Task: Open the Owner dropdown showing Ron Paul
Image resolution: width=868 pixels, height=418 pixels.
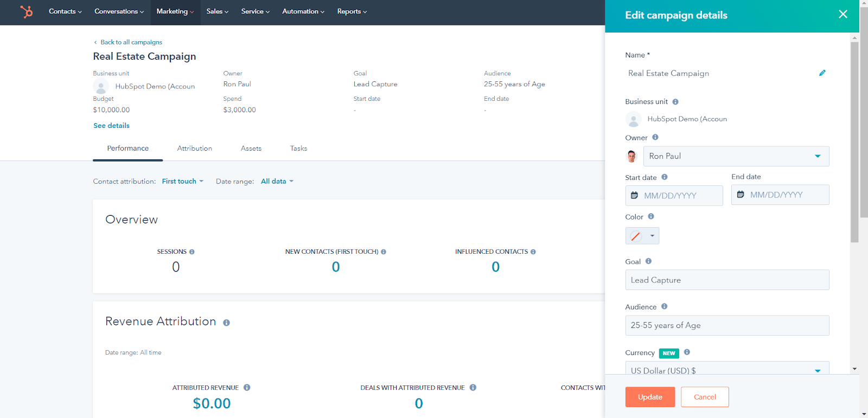Action: click(x=736, y=156)
